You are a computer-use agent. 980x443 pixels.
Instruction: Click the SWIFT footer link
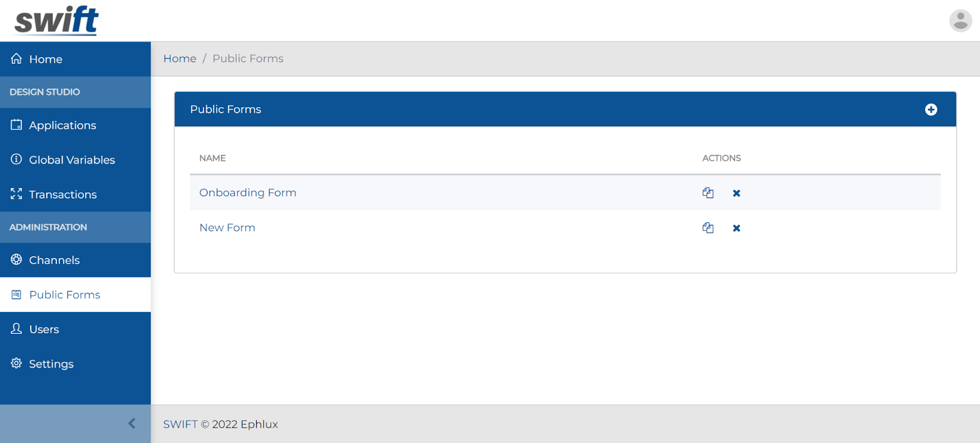coord(180,425)
